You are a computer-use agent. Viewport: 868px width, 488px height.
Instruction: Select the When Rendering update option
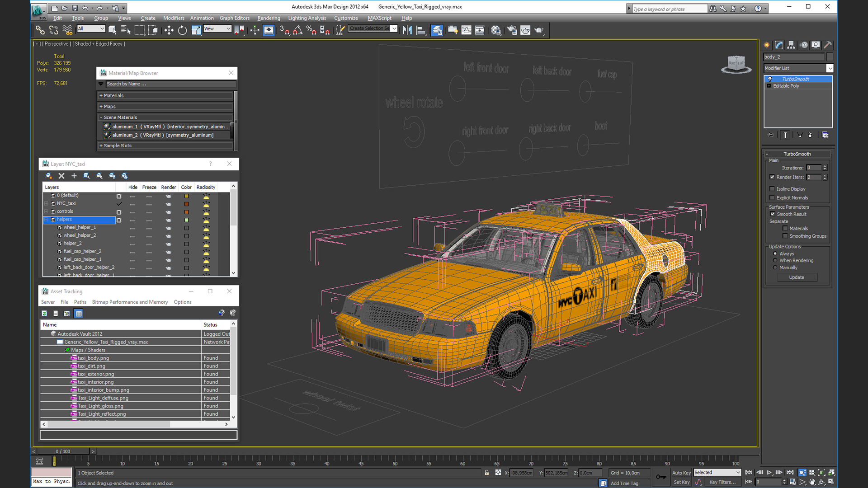coord(775,260)
